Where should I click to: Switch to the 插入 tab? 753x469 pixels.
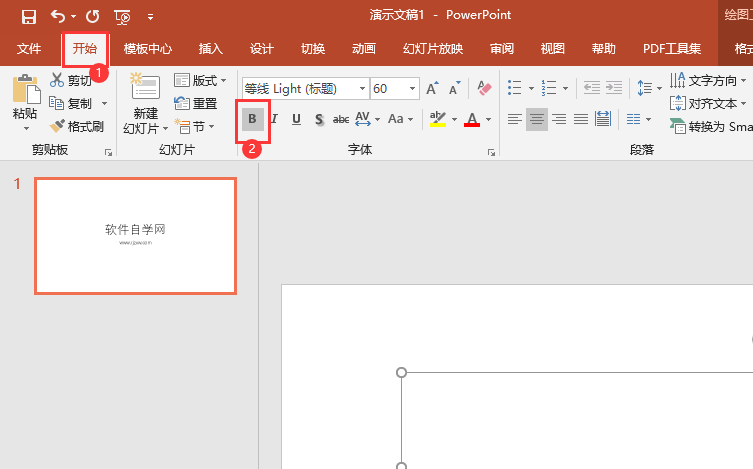point(211,48)
